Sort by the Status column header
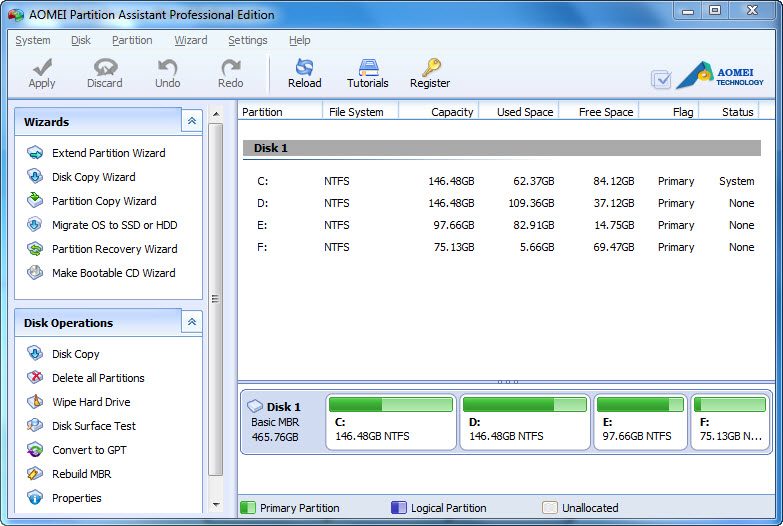 tap(729, 112)
